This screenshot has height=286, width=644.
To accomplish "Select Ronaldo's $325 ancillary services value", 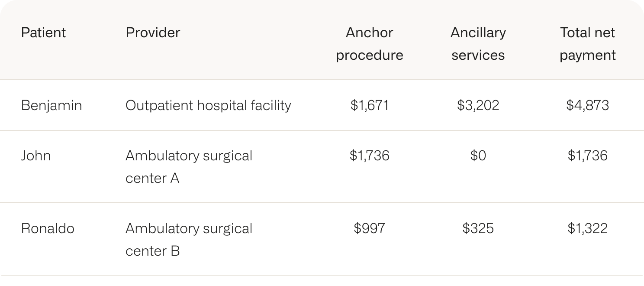I will click(478, 228).
